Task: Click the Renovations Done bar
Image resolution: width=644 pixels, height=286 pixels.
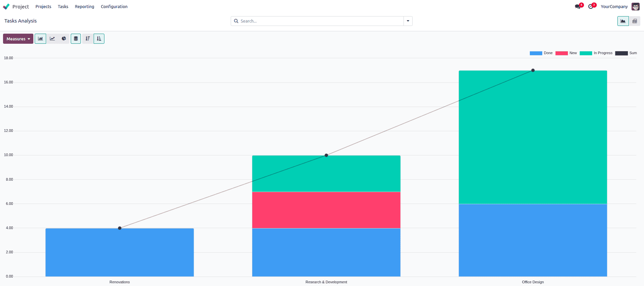Action: coord(120,252)
